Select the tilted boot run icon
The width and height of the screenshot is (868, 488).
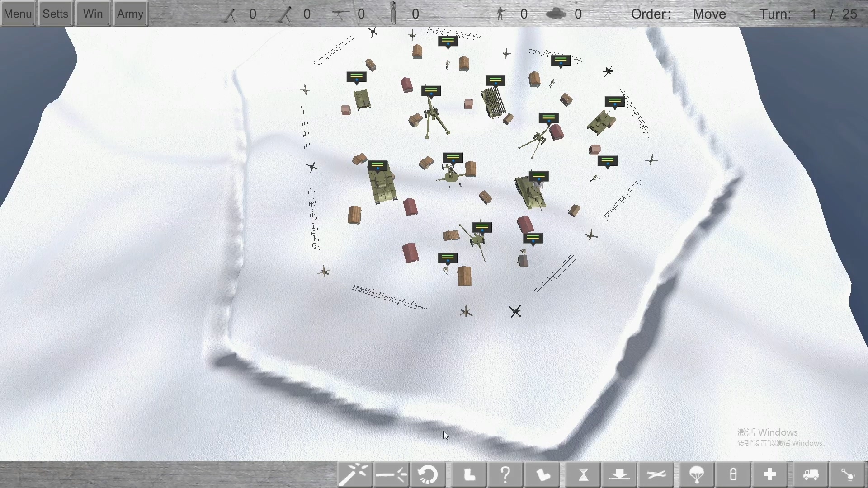coord(543,475)
